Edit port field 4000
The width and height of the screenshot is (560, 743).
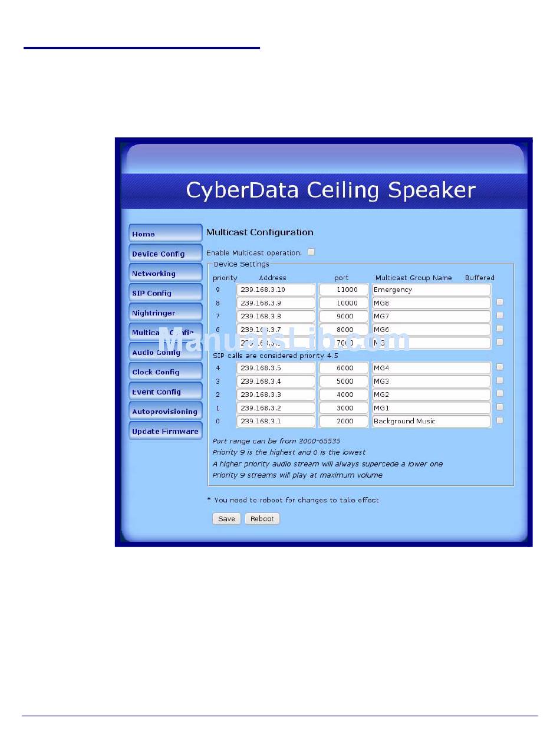(x=344, y=394)
